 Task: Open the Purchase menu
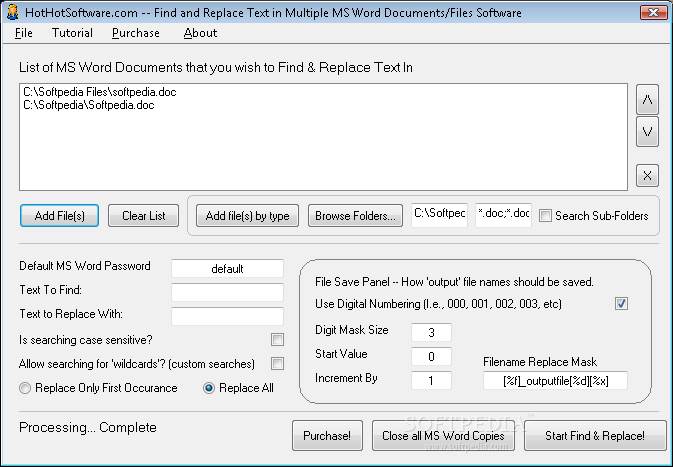(x=136, y=33)
